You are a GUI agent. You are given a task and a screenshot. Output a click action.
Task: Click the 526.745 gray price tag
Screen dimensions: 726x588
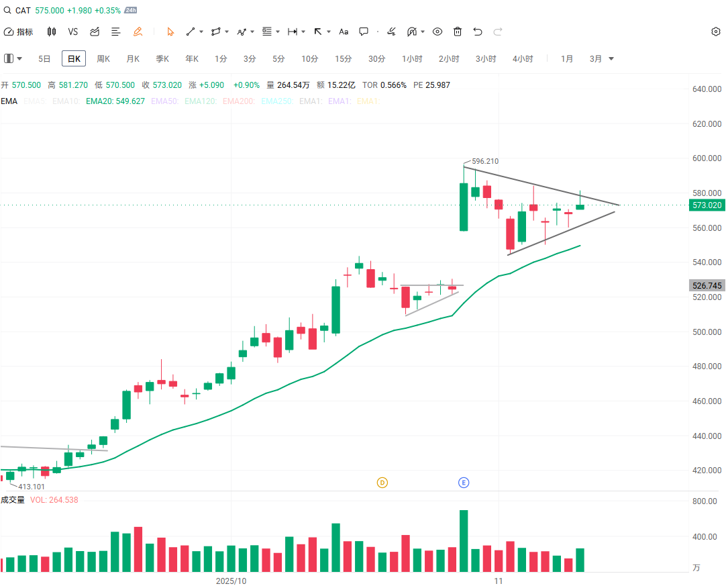[x=707, y=285]
